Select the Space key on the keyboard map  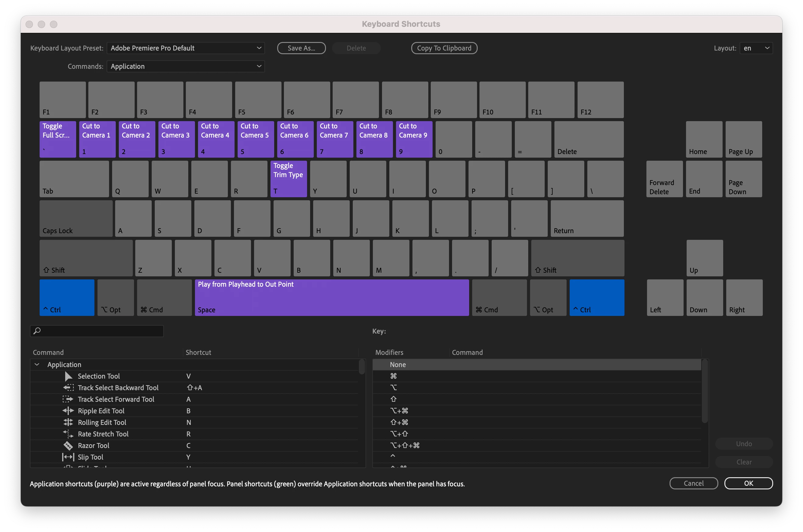pos(332,298)
